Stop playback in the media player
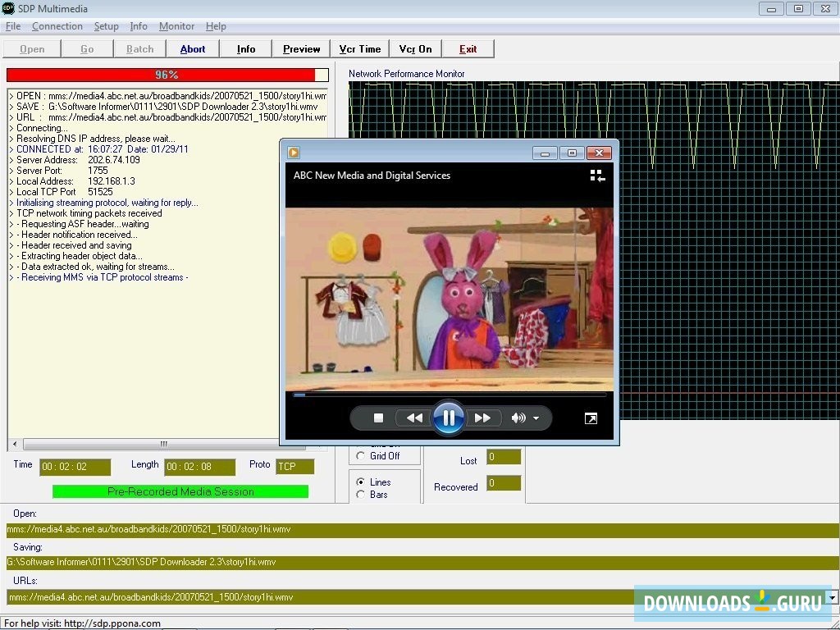This screenshot has width=840, height=630. pos(378,418)
